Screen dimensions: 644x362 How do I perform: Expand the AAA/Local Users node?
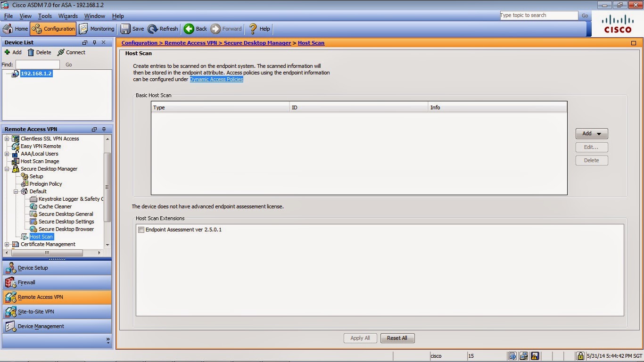coord(7,154)
